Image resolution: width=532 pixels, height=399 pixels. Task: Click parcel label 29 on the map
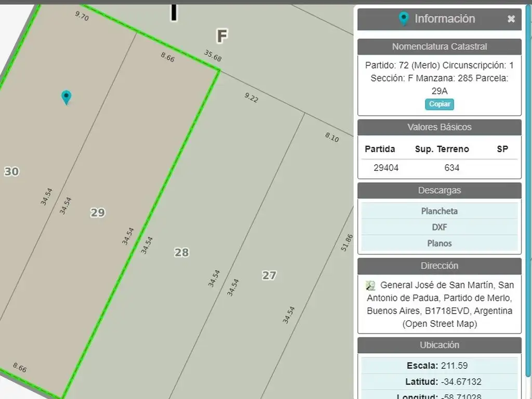click(x=98, y=212)
